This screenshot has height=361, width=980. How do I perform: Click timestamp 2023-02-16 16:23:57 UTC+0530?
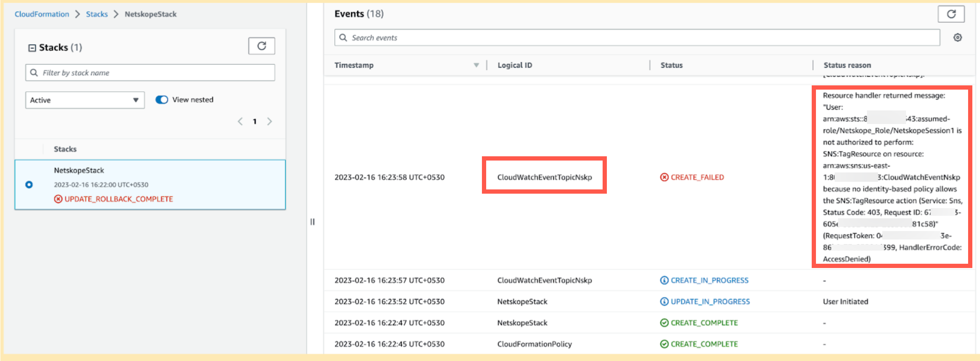coord(389,280)
